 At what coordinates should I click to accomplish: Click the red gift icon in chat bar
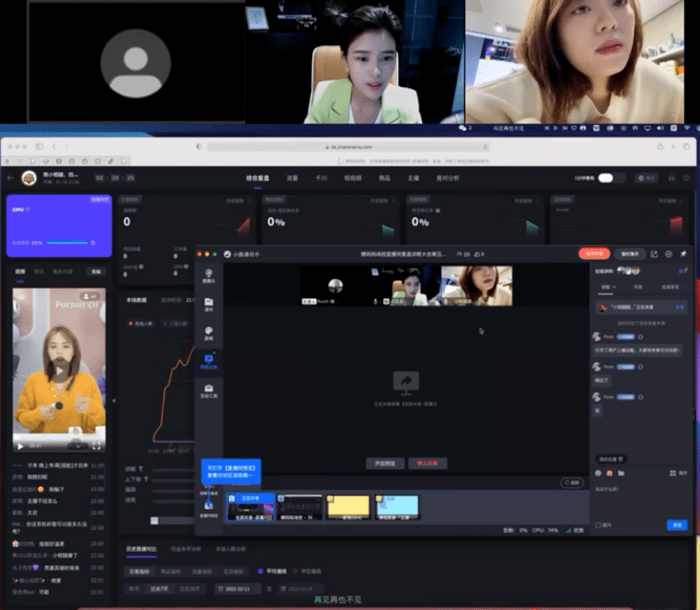[x=609, y=473]
